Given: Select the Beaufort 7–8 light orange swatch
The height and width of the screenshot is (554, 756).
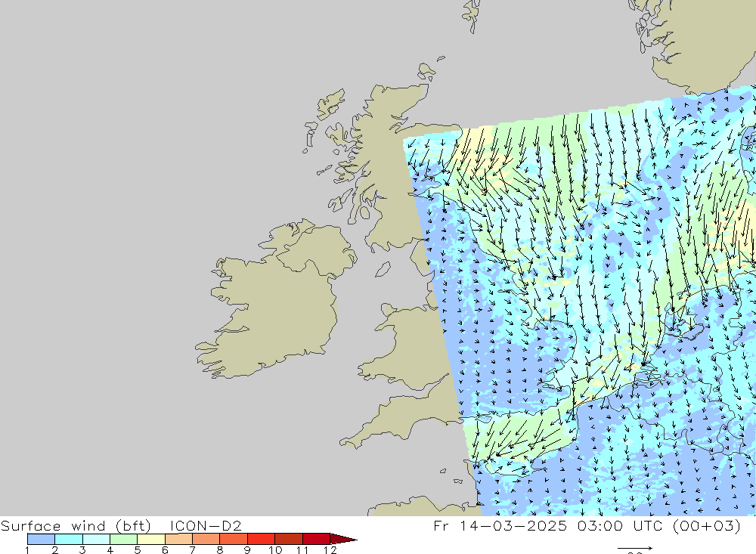Looking at the screenshot, I should pos(206,539).
